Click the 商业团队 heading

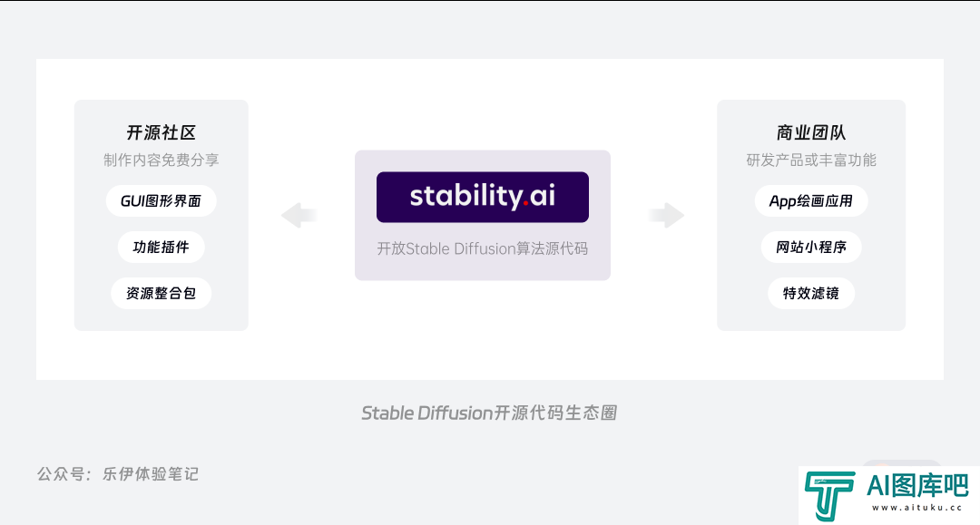pyautogui.click(x=811, y=132)
